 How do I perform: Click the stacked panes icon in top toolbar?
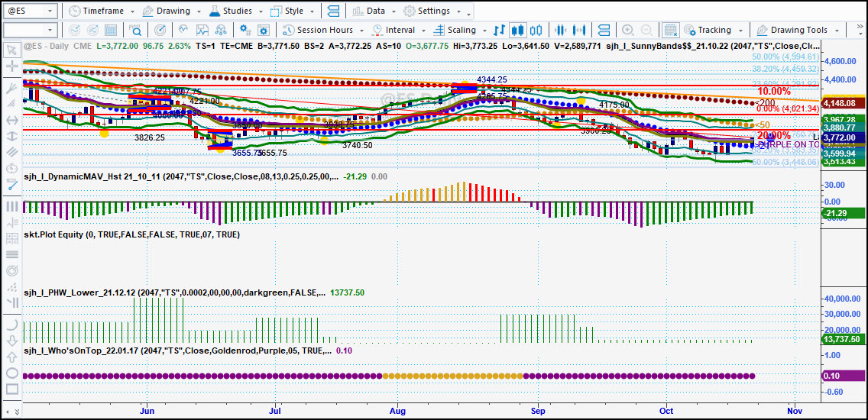point(334,11)
